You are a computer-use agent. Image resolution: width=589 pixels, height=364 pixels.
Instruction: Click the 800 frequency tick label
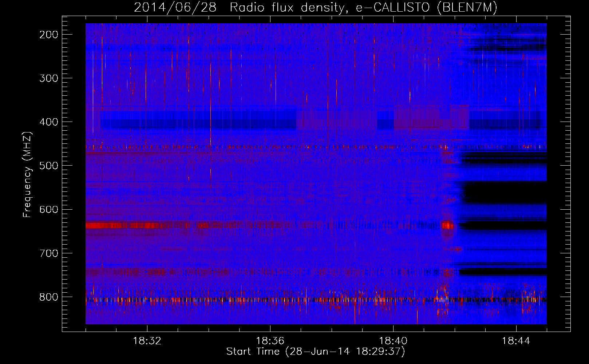pyautogui.click(x=48, y=297)
